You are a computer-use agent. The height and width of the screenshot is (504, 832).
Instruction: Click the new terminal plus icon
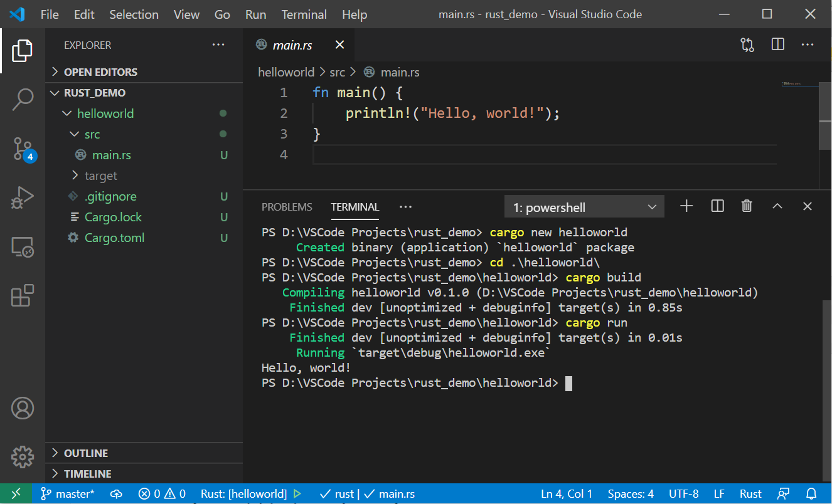pos(686,206)
